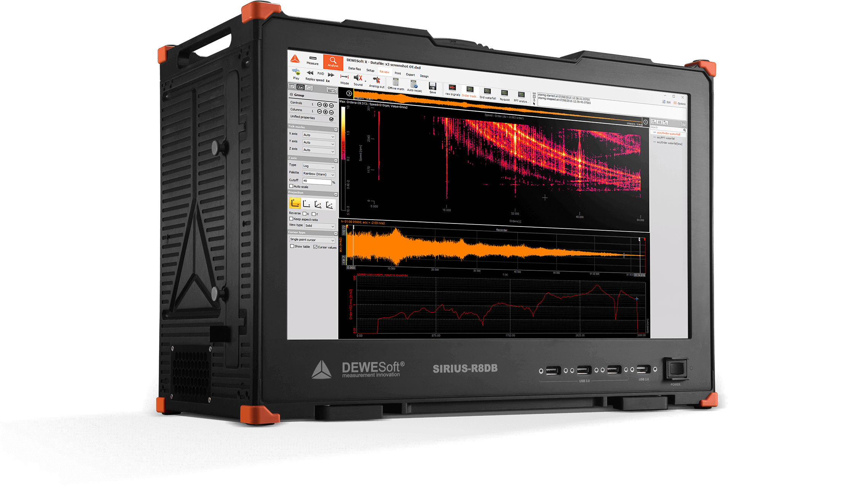Enable Auto scale checkbox
868x496 pixels.
pyautogui.click(x=291, y=186)
